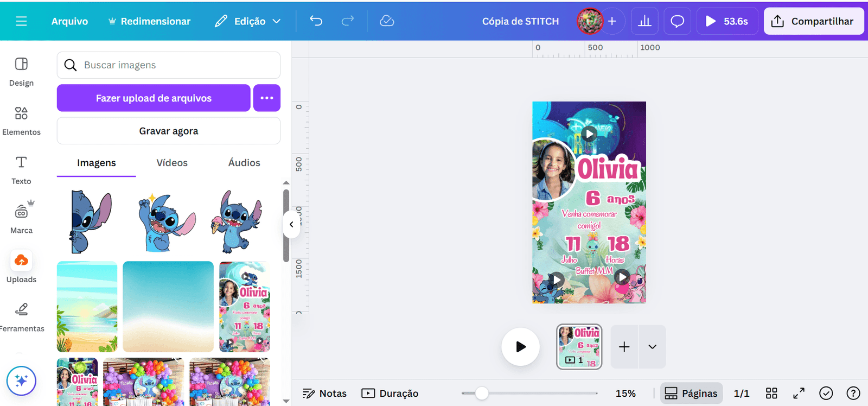Open the analytics chart icon
The image size is (868, 406).
click(644, 21)
